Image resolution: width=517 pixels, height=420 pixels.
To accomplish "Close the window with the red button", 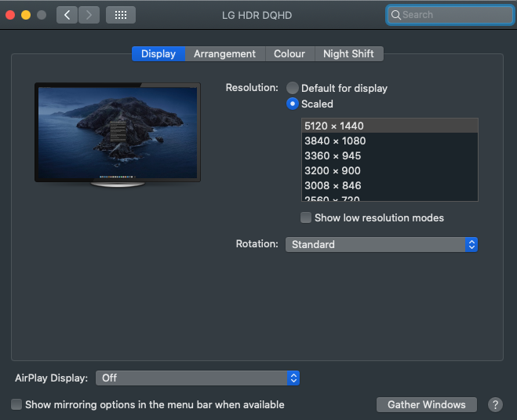I will click(10, 15).
